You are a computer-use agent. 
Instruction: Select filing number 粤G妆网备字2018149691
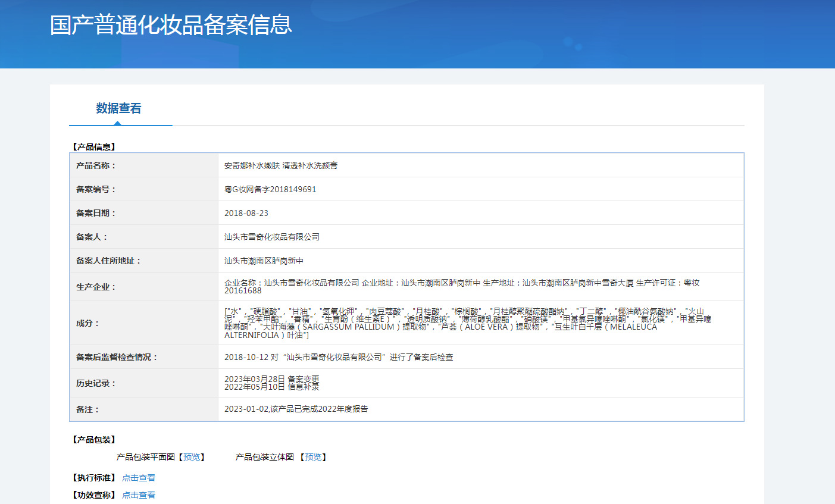(x=270, y=189)
